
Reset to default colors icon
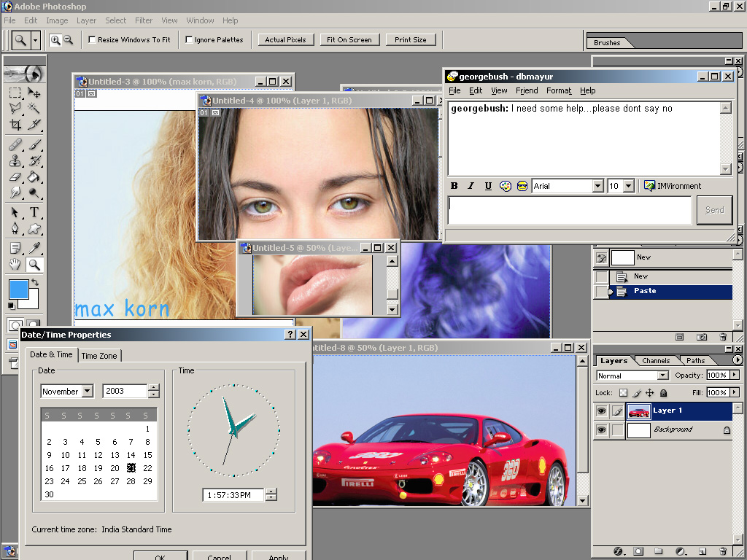(12, 306)
